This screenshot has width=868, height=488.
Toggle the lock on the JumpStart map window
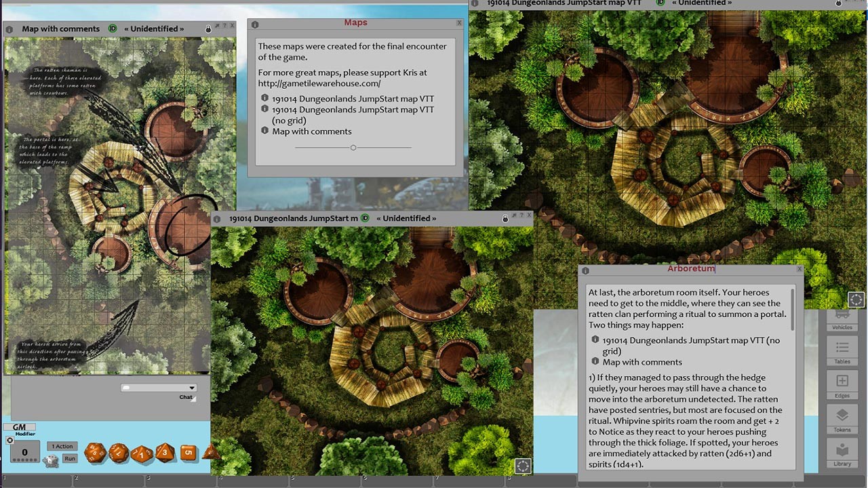click(506, 218)
